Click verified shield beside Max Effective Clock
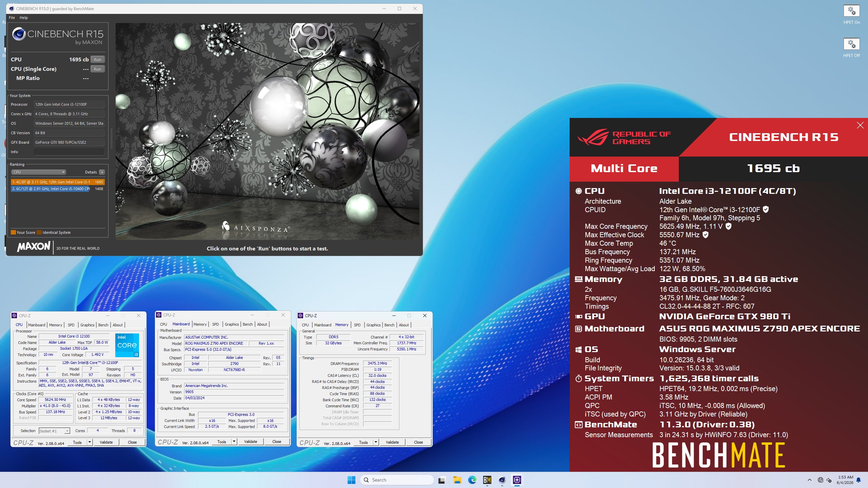Image resolution: width=868 pixels, height=488 pixels. click(706, 235)
